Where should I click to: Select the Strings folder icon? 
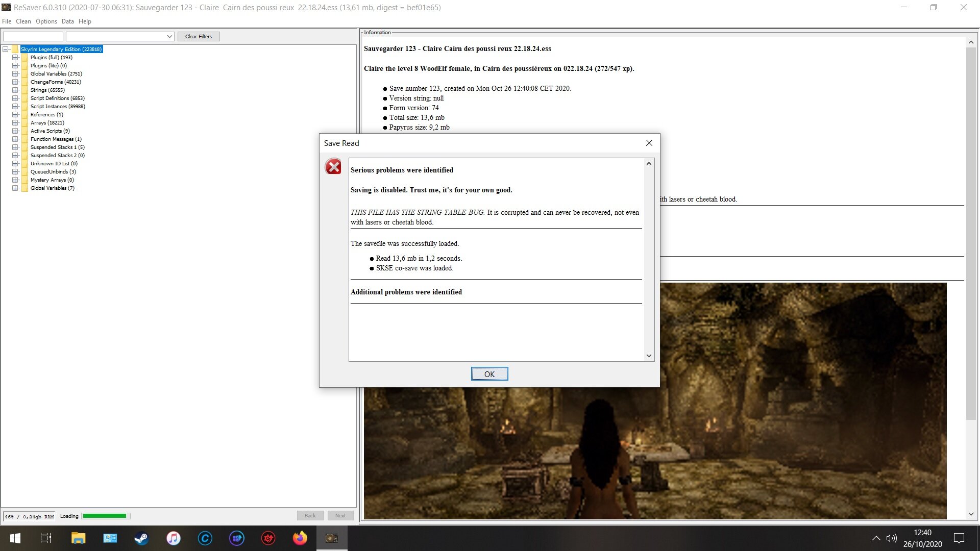pyautogui.click(x=24, y=90)
